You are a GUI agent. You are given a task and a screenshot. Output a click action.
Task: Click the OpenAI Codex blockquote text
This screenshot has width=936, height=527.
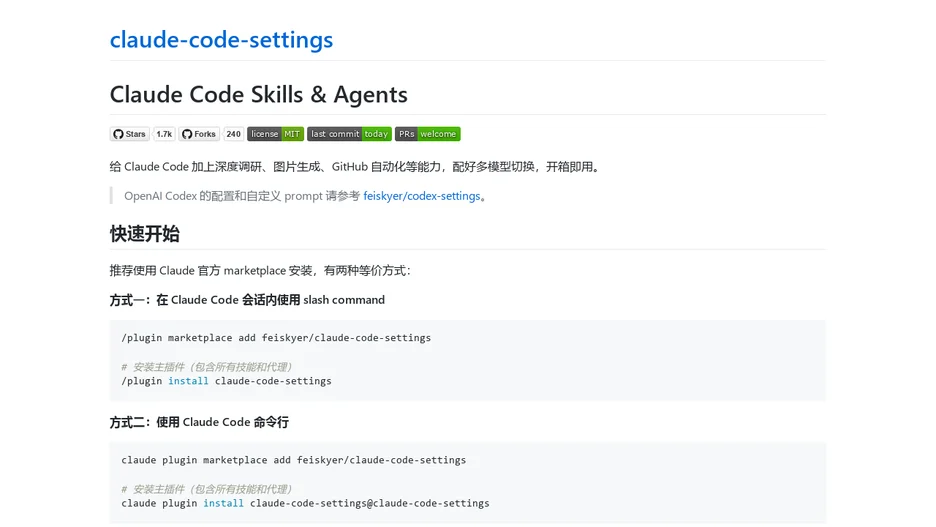[x=306, y=196]
